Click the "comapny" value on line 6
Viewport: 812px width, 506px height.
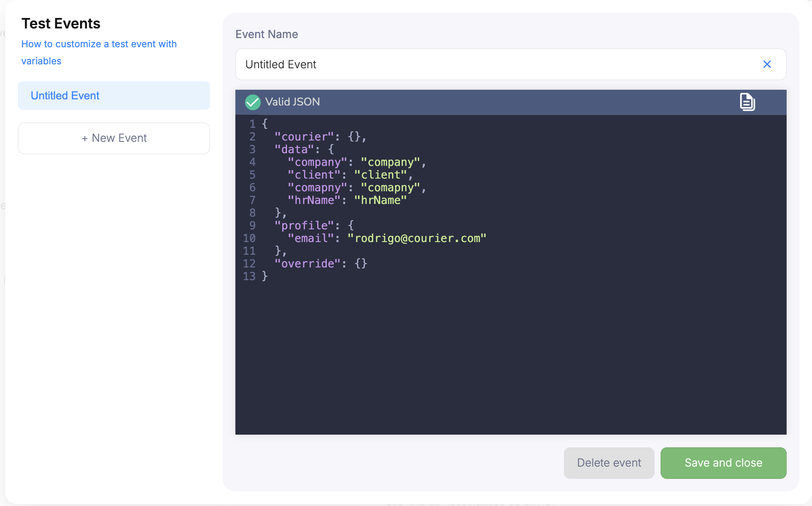(390, 188)
